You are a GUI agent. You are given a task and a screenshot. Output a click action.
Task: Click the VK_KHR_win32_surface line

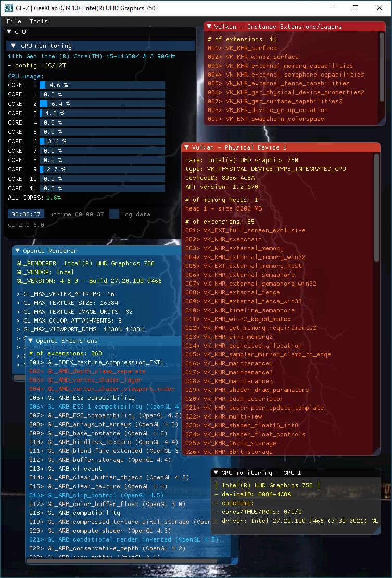tap(253, 57)
